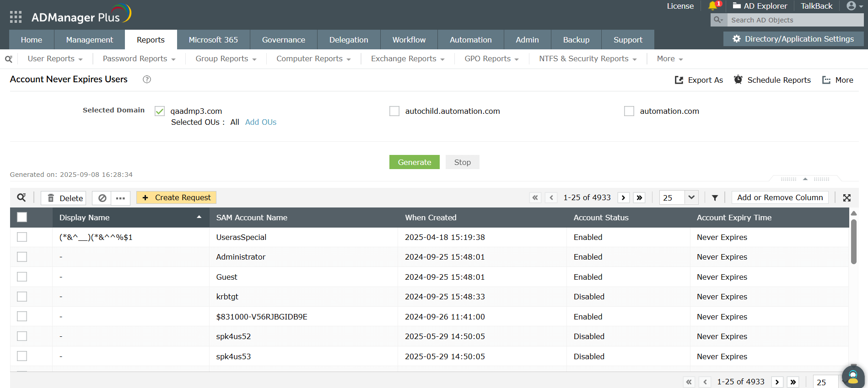
Task: Click Directory/Application Settings
Action: (793, 39)
